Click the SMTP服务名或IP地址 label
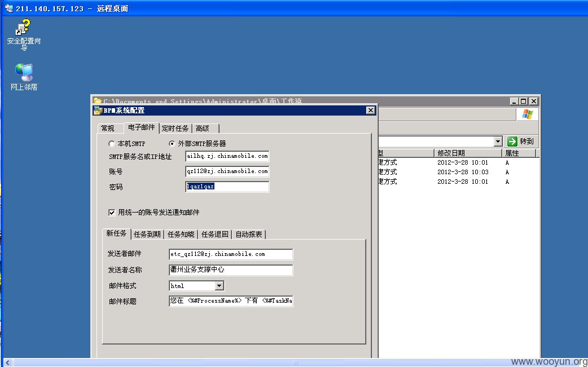The image size is (588, 367). [x=141, y=157]
